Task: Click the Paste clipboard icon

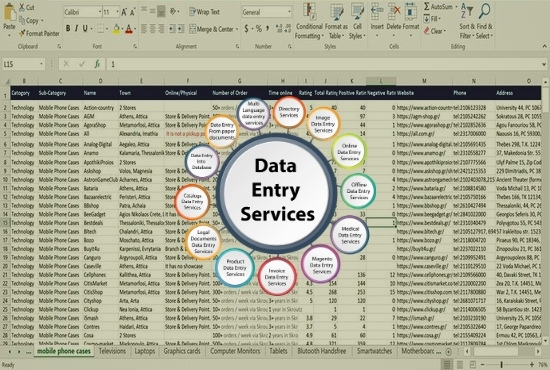Action: click(9, 12)
